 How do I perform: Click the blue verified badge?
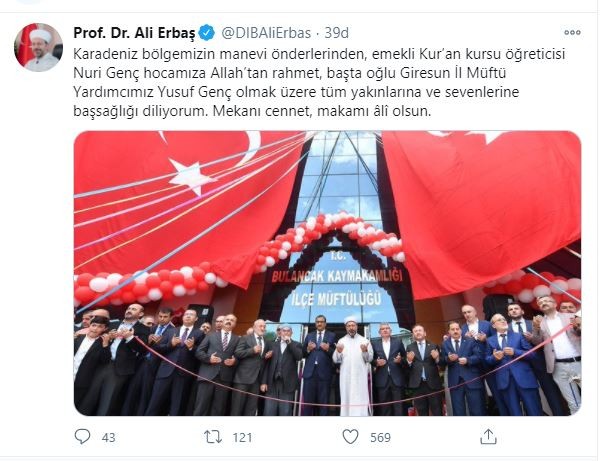click(x=207, y=33)
